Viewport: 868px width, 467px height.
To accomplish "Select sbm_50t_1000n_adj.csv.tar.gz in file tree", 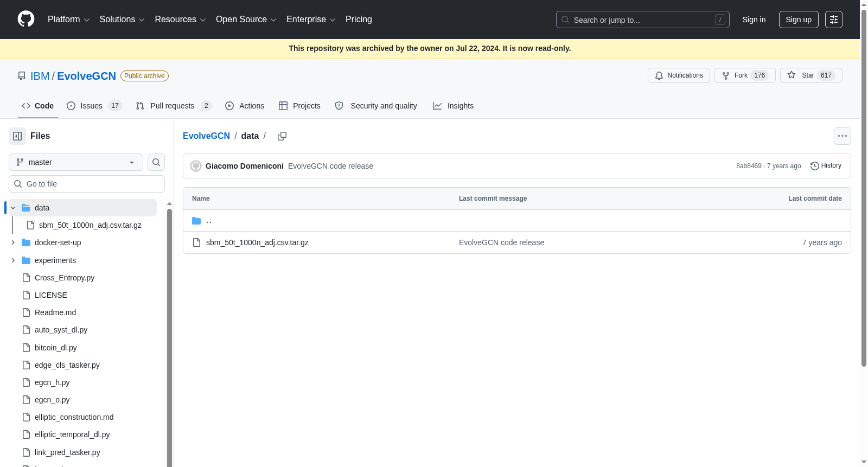I will [90, 225].
